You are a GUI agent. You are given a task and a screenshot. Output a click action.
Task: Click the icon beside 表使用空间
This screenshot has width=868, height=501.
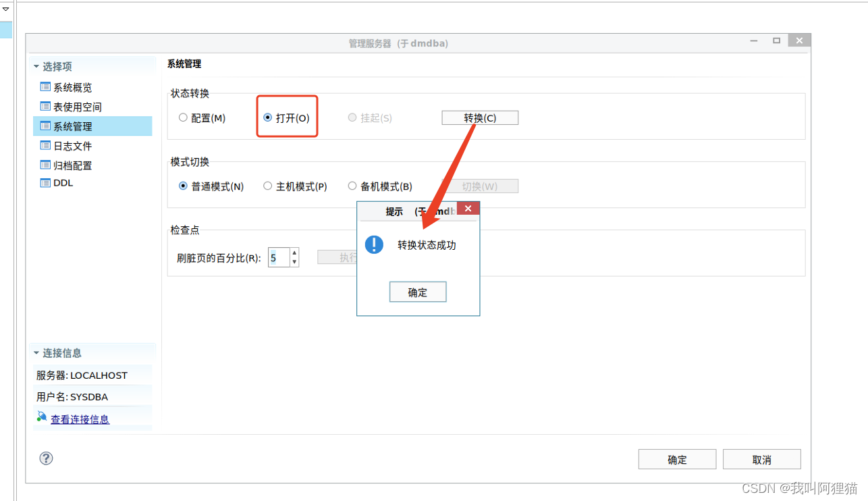click(45, 106)
